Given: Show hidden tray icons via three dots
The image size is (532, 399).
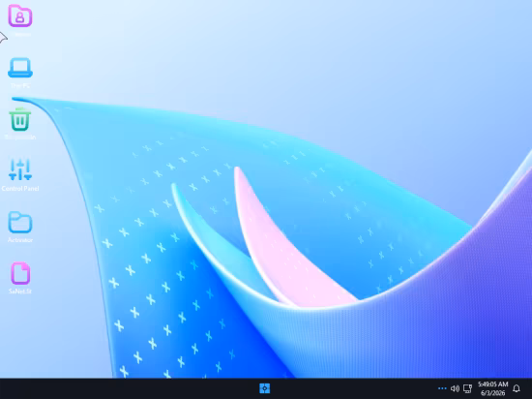Looking at the screenshot, I should (442, 388).
